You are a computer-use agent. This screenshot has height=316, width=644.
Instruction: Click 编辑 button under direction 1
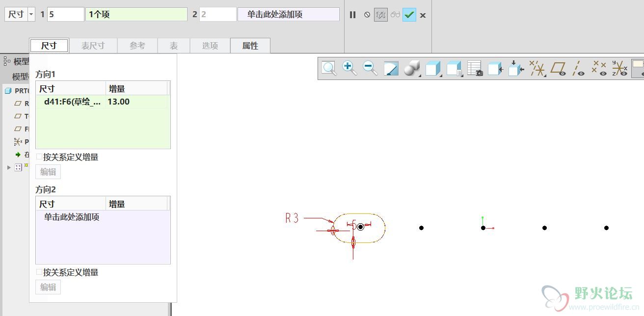click(x=48, y=172)
